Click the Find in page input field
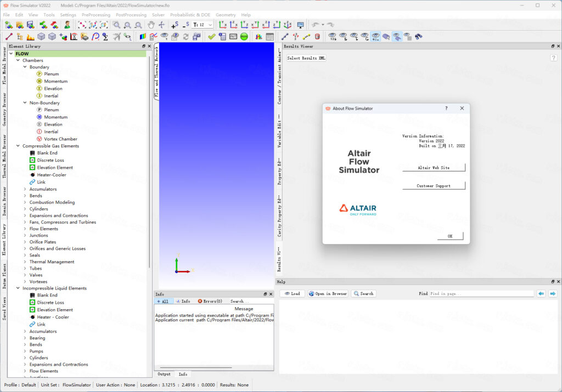Screen dimensions: 562x392 [481, 294]
